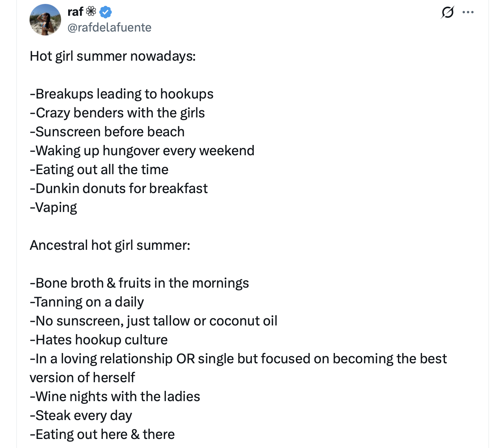Click the 'Breakups leading to hookups' line
Screen dimensions: 493x448
[122, 94]
